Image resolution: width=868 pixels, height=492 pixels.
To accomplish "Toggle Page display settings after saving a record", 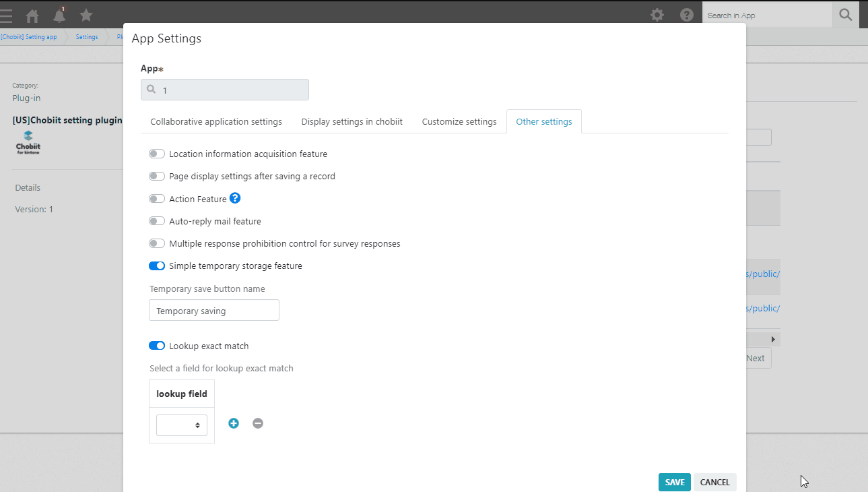I will pyautogui.click(x=157, y=176).
